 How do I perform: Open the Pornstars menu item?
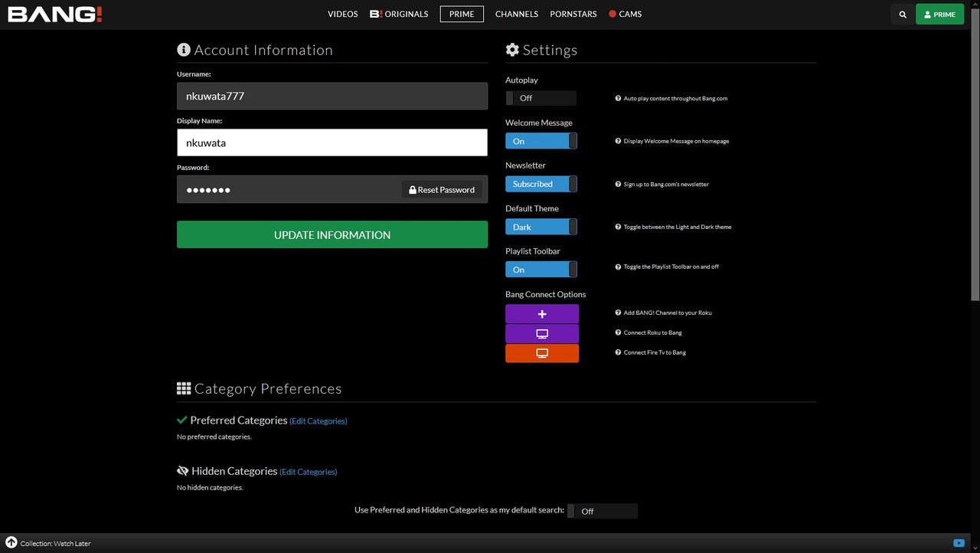pos(573,14)
